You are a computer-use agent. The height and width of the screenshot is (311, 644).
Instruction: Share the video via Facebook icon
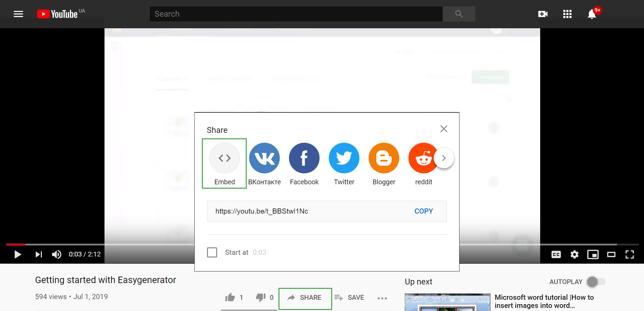pos(304,158)
